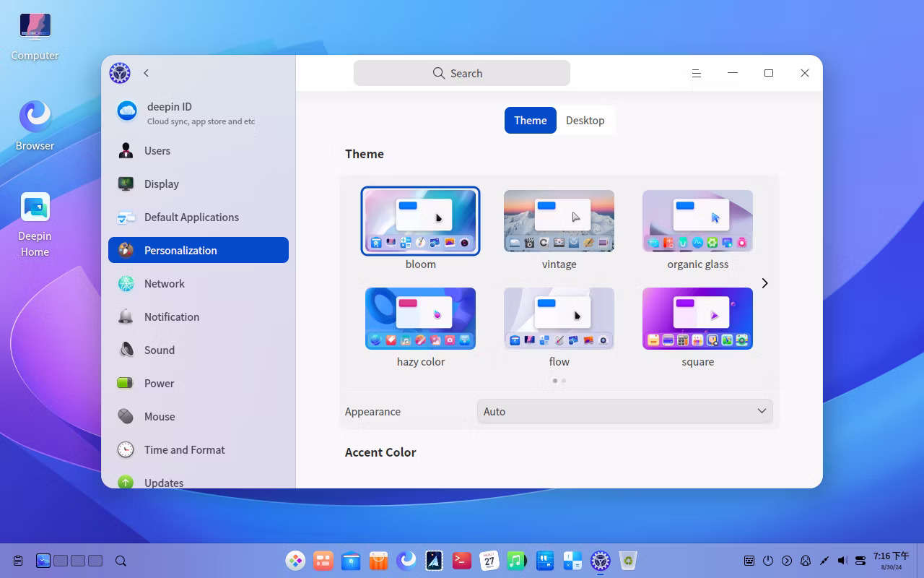Click the back arrow in title bar
Image resolution: width=924 pixels, height=578 pixels.
pyautogui.click(x=147, y=73)
